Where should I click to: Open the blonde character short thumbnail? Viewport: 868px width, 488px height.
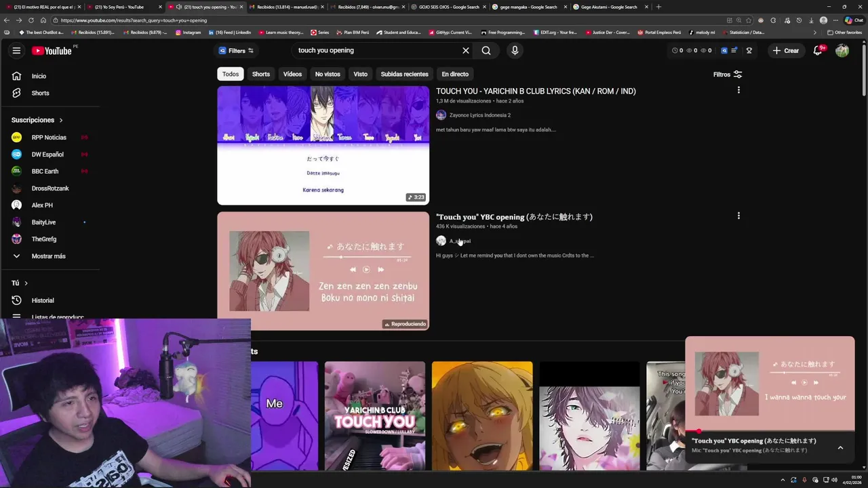coord(482,415)
